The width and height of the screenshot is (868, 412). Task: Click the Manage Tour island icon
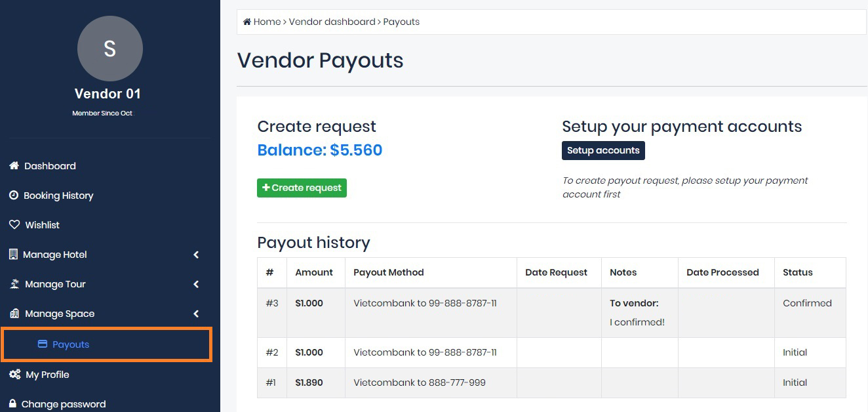pos(14,284)
